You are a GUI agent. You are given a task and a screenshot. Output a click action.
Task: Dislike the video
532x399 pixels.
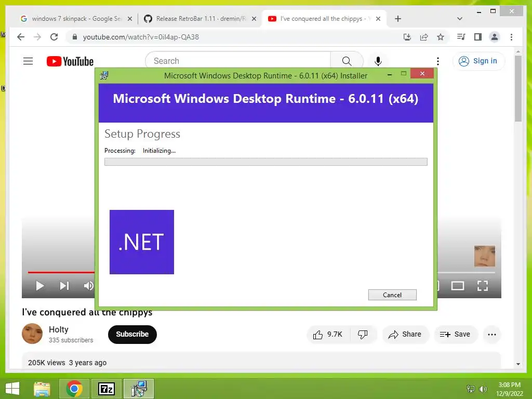pos(363,335)
